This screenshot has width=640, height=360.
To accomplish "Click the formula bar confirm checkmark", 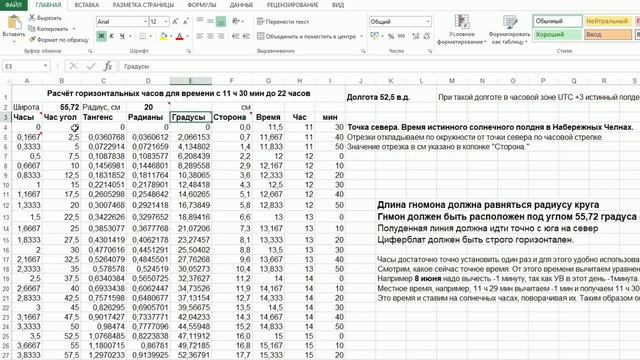I will pyautogui.click(x=91, y=66).
